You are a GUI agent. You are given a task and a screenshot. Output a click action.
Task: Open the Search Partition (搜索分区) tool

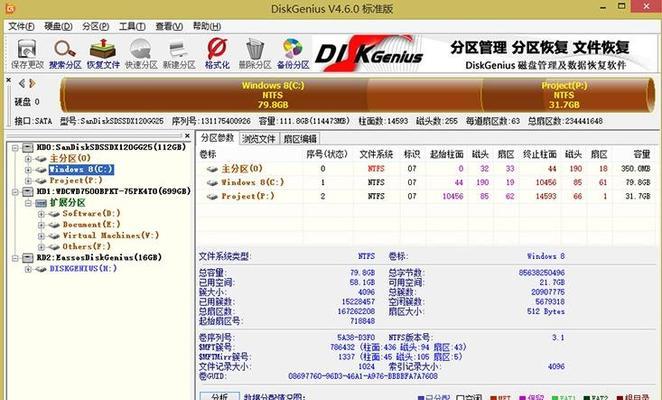(x=65, y=54)
